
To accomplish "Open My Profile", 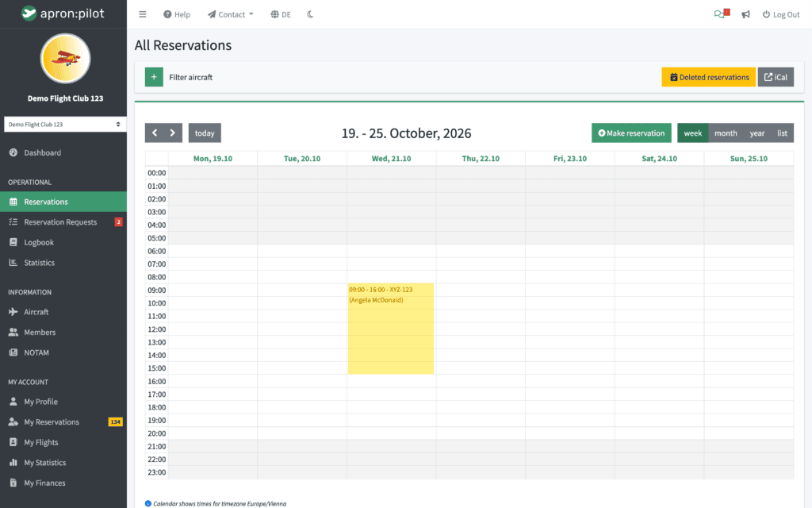I will (x=63, y=401).
